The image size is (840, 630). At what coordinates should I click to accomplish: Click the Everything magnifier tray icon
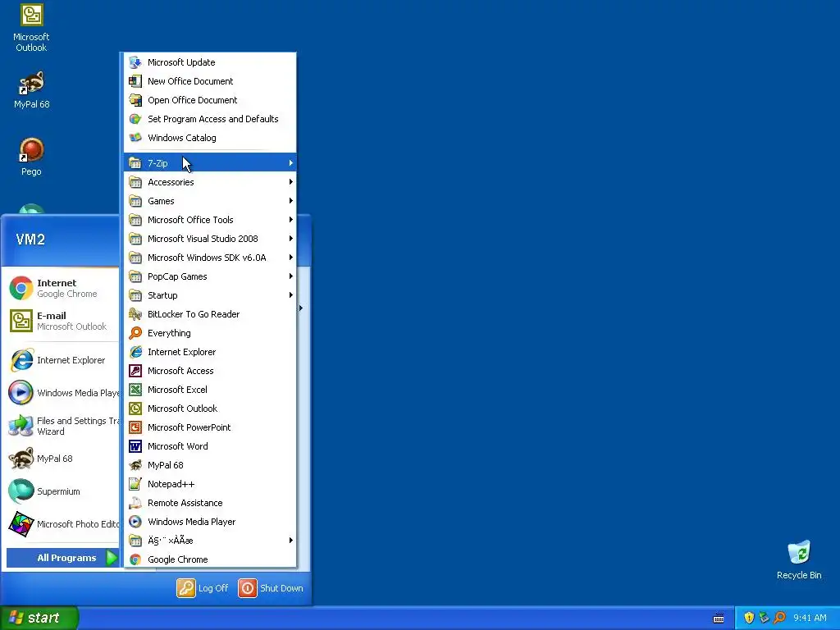pyautogui.click(x=779, y=618)
